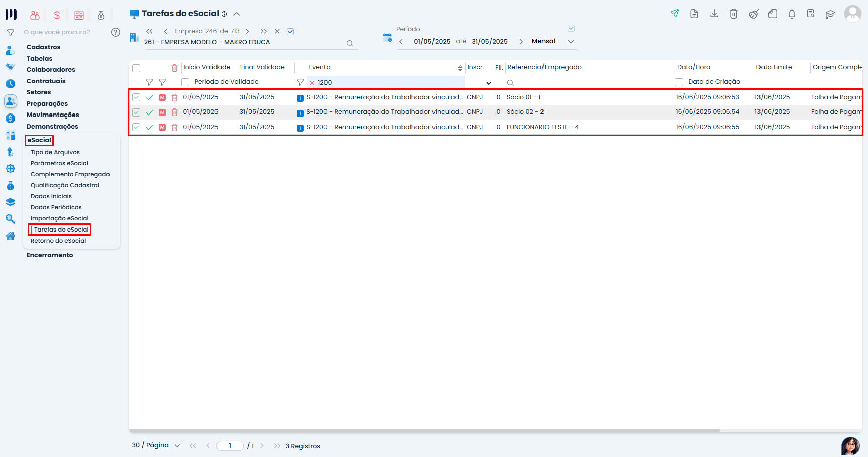This screenshot has height=457, width=868.
Task: Enable the Data de Criação checkbox
Action: click(x=679, y=82)
